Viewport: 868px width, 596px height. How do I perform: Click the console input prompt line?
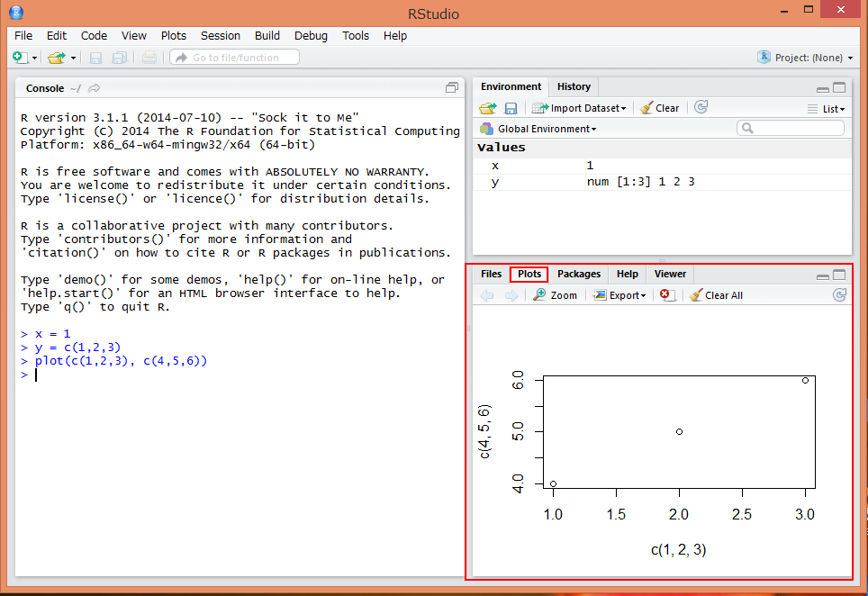(238, 375)
